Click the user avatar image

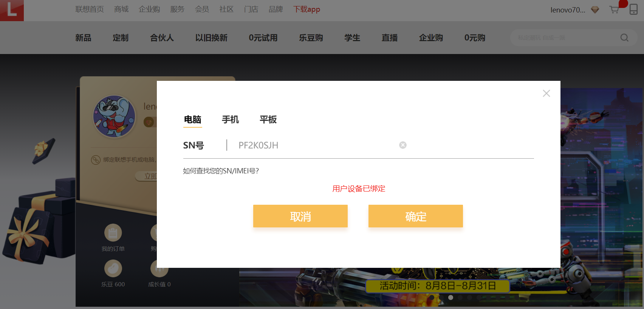click(114, 116)
